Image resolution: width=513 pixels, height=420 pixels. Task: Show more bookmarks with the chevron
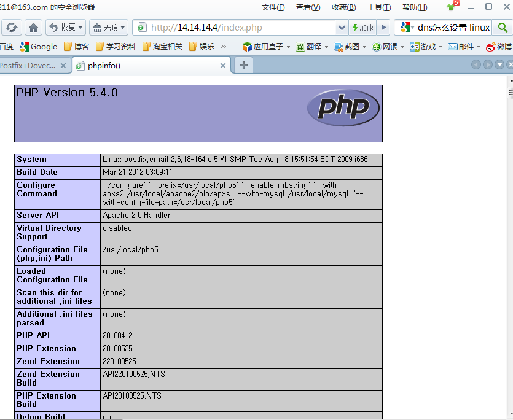point(224,47)
